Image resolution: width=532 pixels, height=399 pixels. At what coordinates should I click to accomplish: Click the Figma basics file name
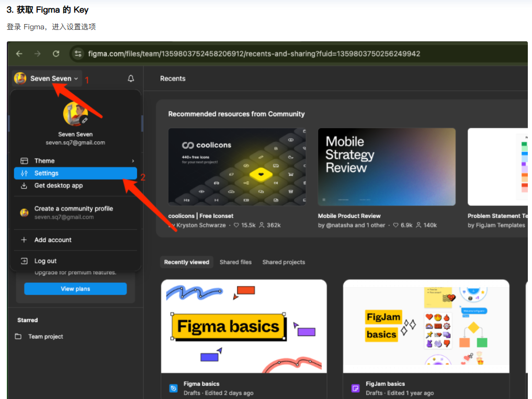tap(201, 384)
